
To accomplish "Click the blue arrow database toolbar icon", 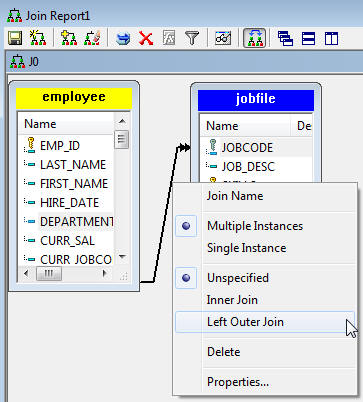I will coord(123,39).
